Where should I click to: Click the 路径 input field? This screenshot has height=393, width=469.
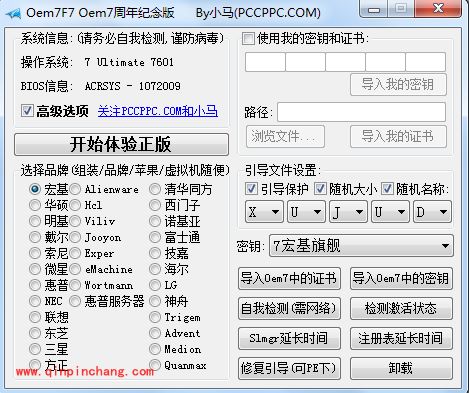(361, 112)
